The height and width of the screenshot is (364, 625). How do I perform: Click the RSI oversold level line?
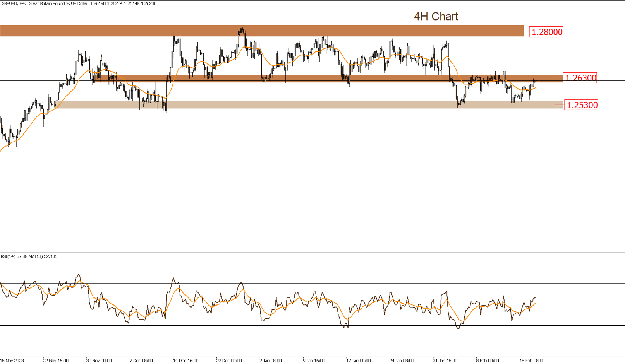(271, 326)
